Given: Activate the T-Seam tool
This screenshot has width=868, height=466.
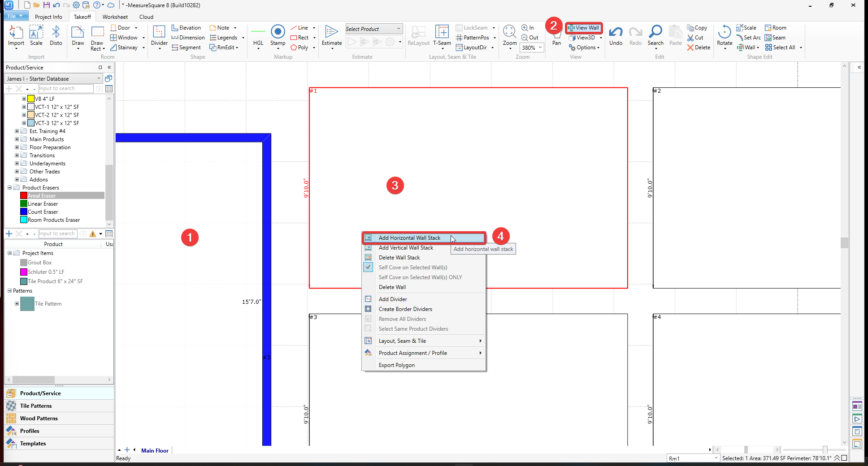Looking at the screenshot, I should [442, 32].
